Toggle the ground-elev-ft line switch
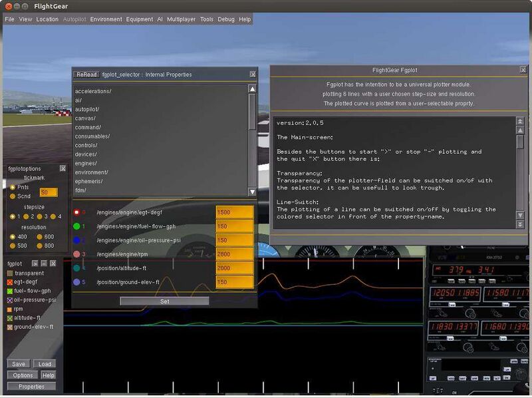Screen dimensions: 532x398 (x=10, y=327)
